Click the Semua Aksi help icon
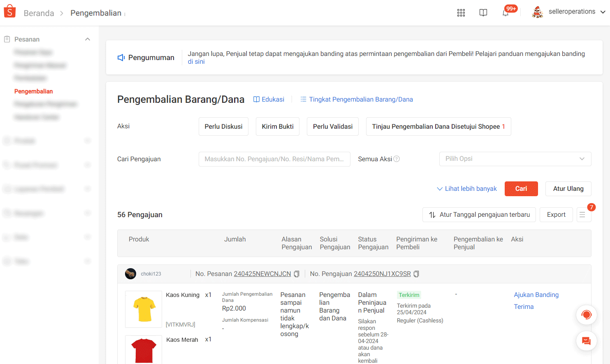The width and height of the screenshot is (610, 364). (x=397, y=159)
